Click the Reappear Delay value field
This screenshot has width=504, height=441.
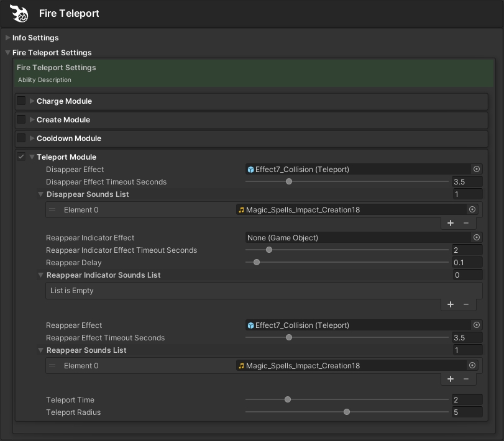pyautogui.click(x=467, y=262)
